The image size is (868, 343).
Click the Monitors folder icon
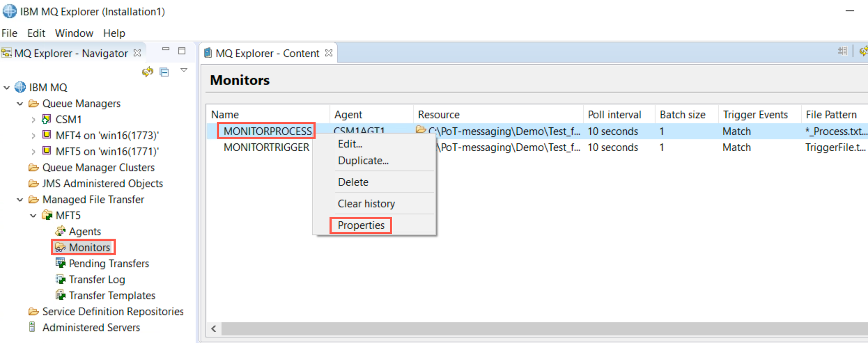coord(60,247)
